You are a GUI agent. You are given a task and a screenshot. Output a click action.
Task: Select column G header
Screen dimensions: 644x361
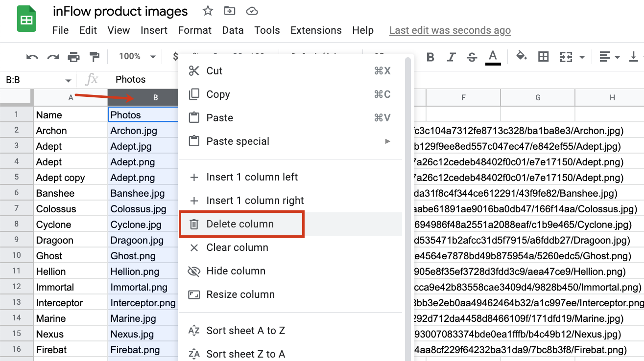pos(538,98)
